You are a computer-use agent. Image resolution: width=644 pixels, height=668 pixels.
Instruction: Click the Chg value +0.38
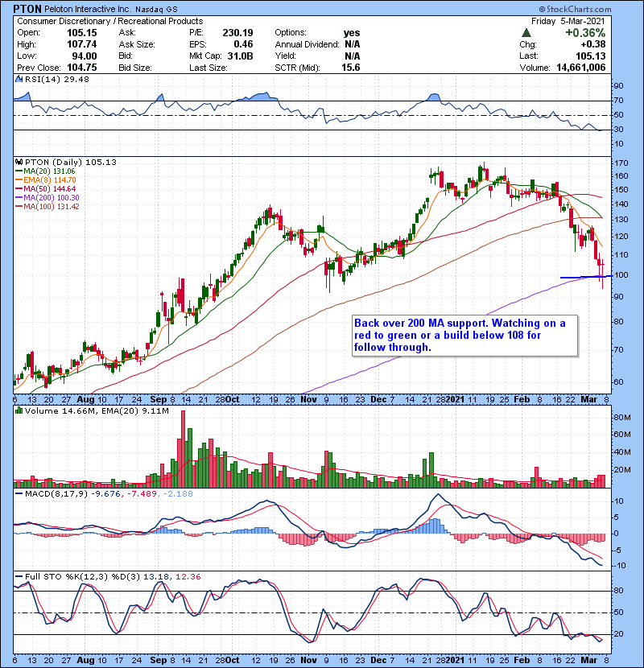coord(592,44)
